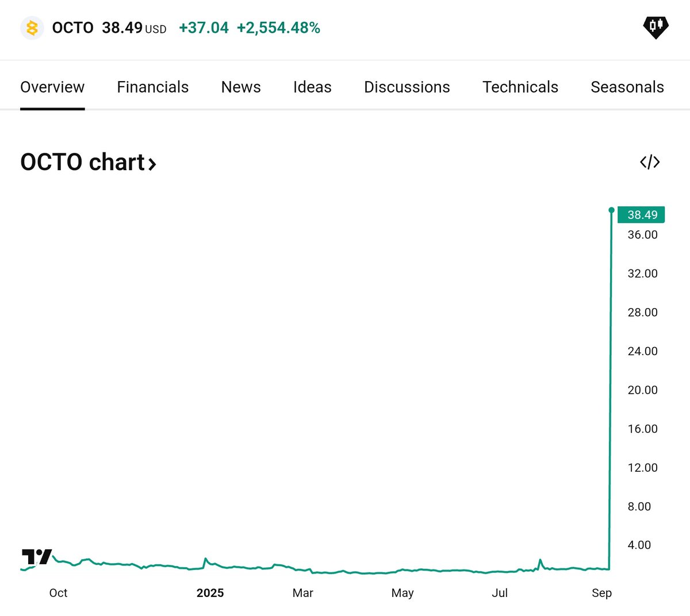Open the News tab
The image size is (690, 616).
pyautogui.click(x=241, y=87)
